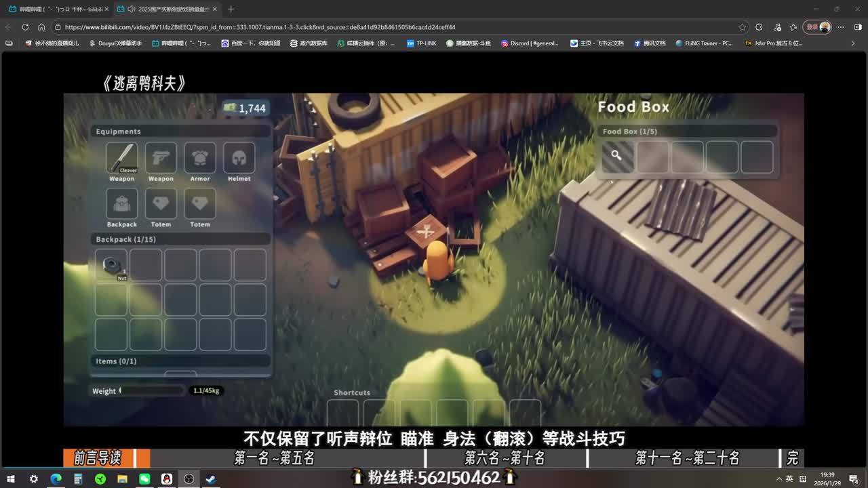Click the Cleaver weapon slot in video
The height and width of the screenshot is (488, 868).
[122, 158]
